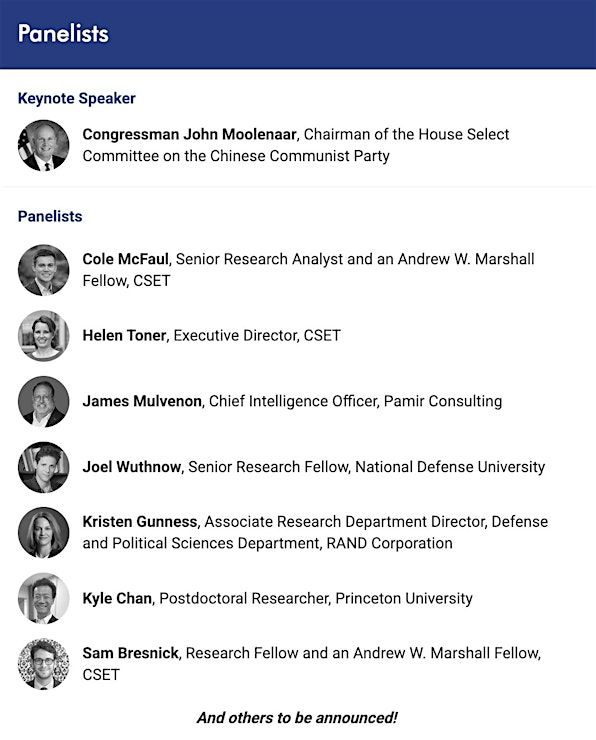Screen dimensions: 596x740
Task: Click the name Sam Bresnick
Action: click(131, 653)
